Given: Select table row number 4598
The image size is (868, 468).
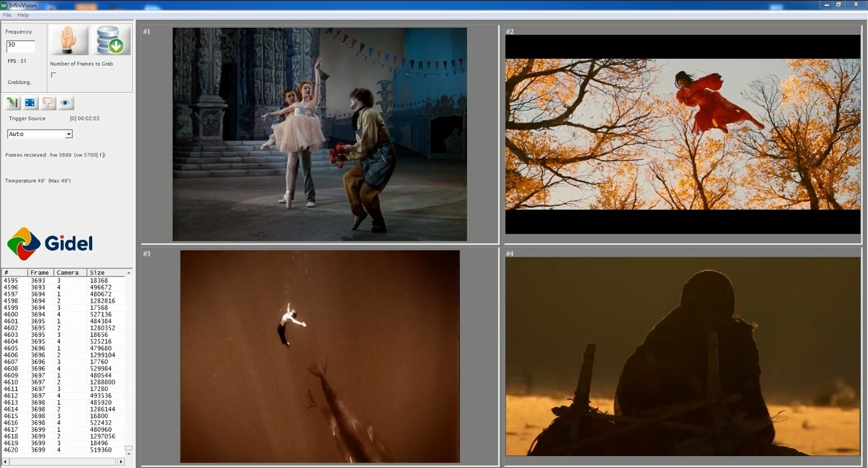Looking at the screenshot, I should pos(63,301).
